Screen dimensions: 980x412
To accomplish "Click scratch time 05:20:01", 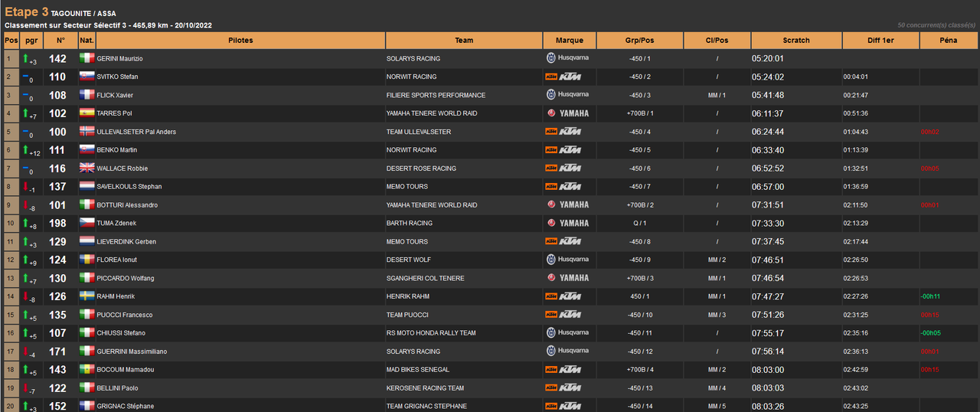I will (768, 59).
